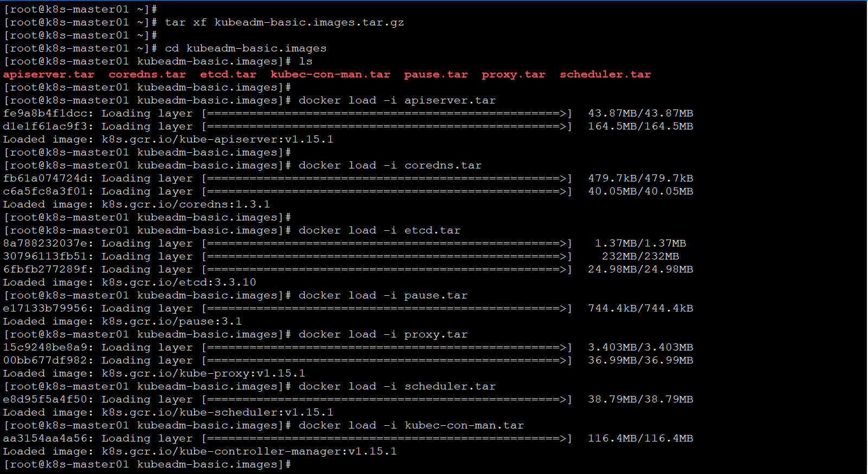Image resolution: width=868 pixels, height=474 pixels.
Task: Click image name k8s.gcr.io/kube-apiserver:v1.15.1
Action: tap(218, 139)
